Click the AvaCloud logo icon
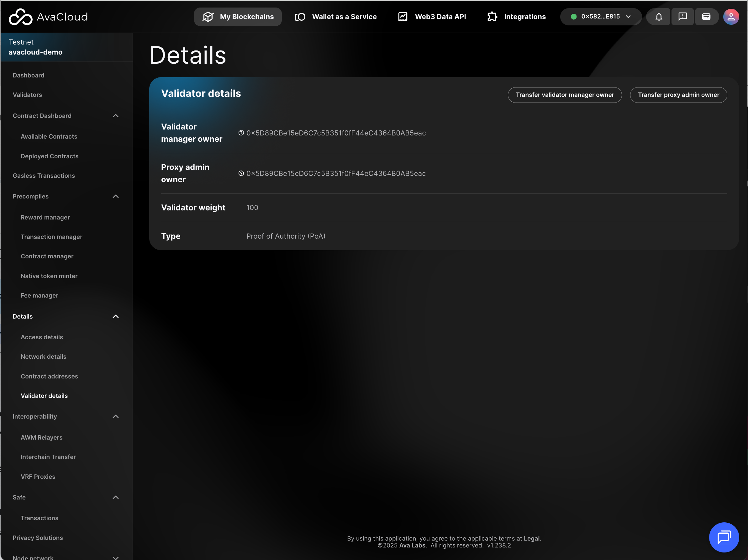The image size is (748, 560). tap(20, 17)
